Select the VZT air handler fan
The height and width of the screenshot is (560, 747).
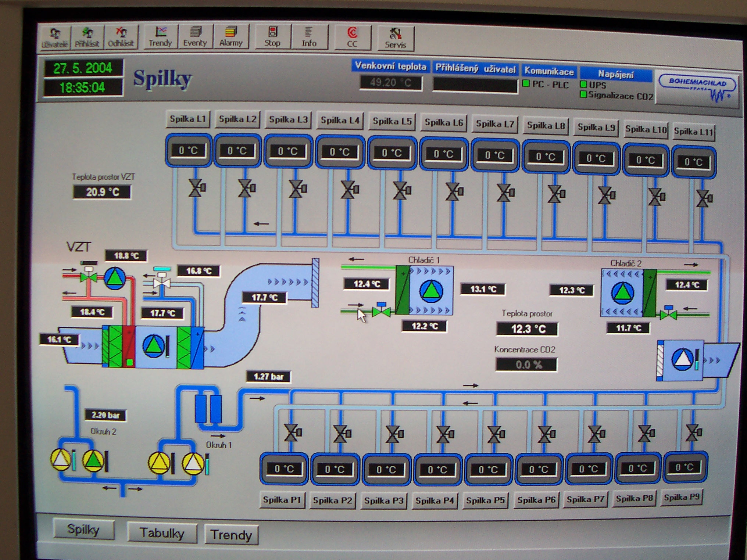[x=154, y=345]
